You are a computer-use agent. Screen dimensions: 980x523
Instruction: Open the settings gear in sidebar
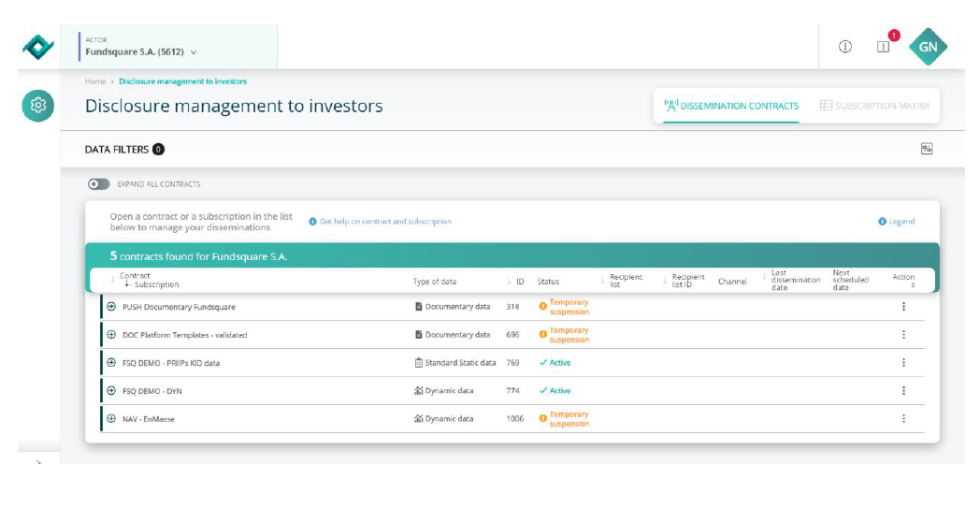[37, 105]
